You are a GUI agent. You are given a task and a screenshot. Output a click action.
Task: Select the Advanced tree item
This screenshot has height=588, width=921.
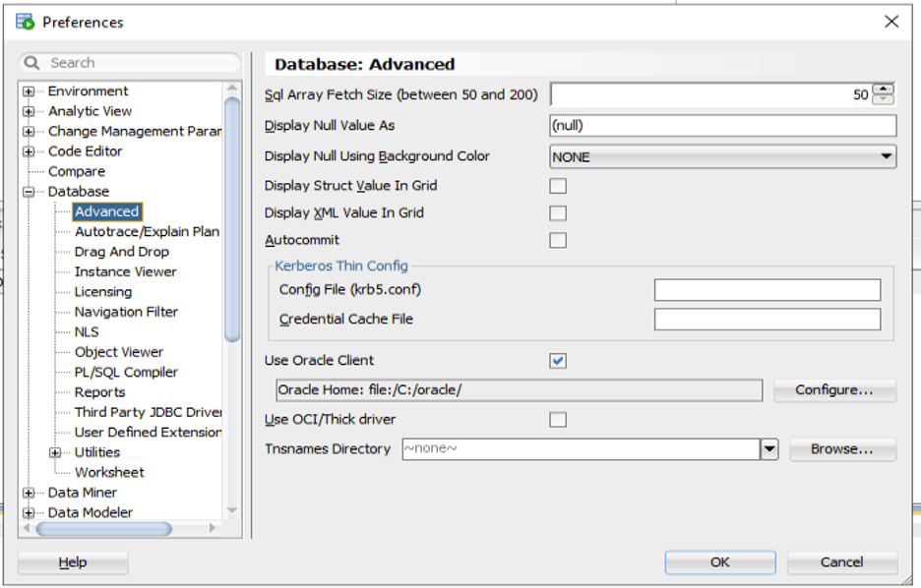pyautogui.click(x=107, y=211)
